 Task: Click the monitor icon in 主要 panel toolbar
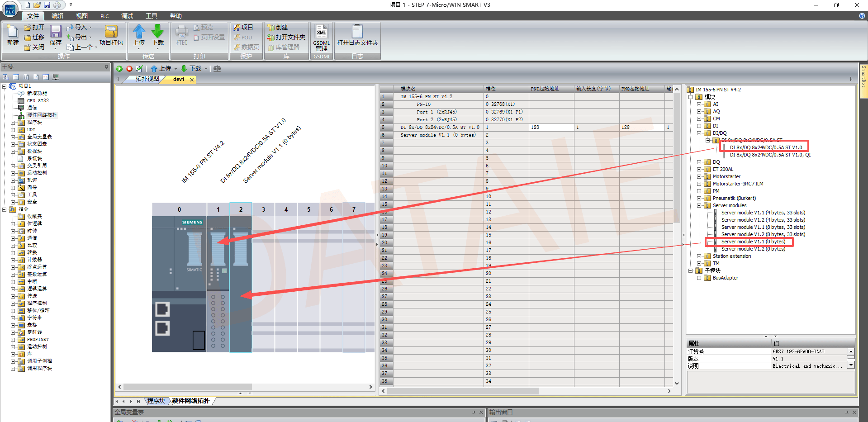56,77
